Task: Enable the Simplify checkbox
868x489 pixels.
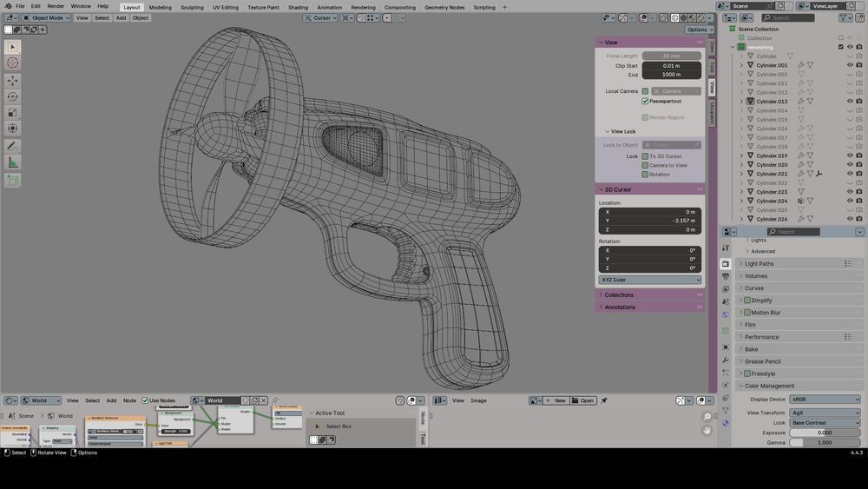Action: click(747, 301)
